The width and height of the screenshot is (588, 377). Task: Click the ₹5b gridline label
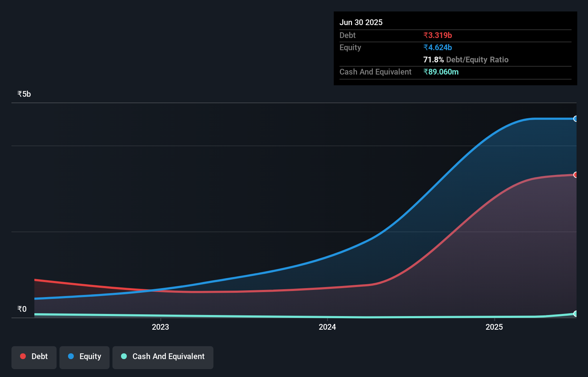click(24, 94)
